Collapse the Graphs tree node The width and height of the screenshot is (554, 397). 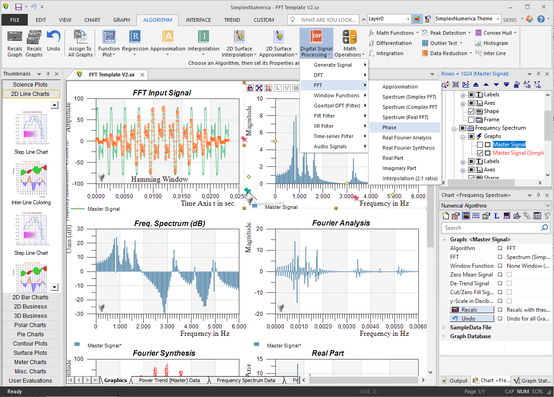[462, 136]
